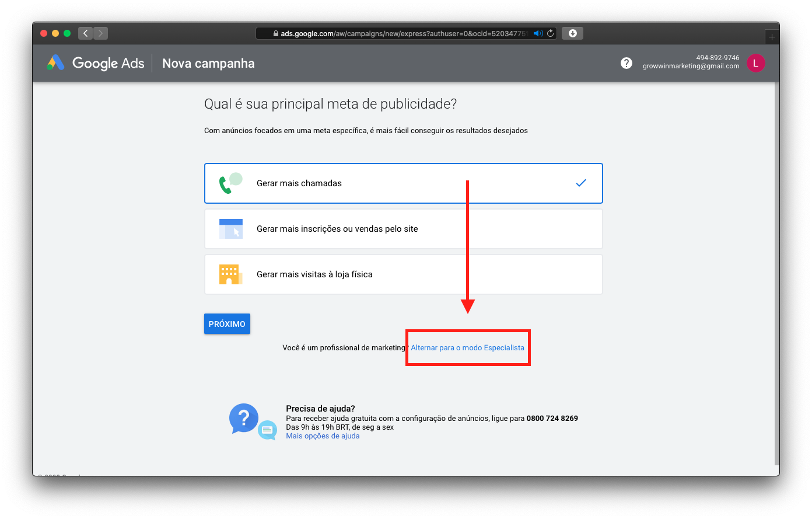Click the page vertical scrollbar
The height and width of the screenshot is (519, 812).
776,273
